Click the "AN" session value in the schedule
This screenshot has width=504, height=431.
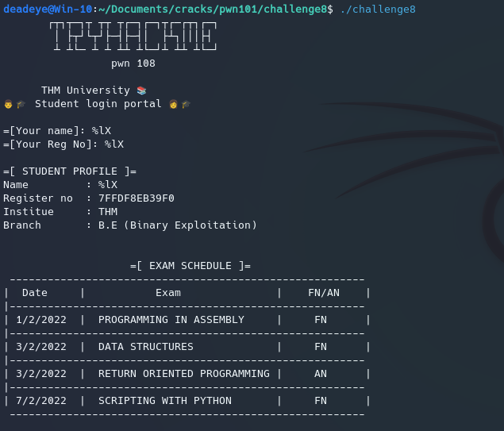pyautogui.click(x=320, y=374)
